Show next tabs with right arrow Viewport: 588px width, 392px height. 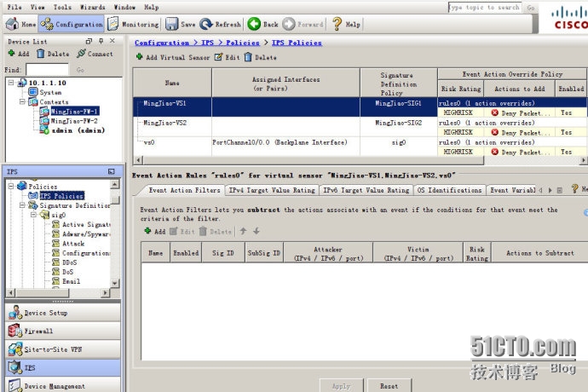551,190
